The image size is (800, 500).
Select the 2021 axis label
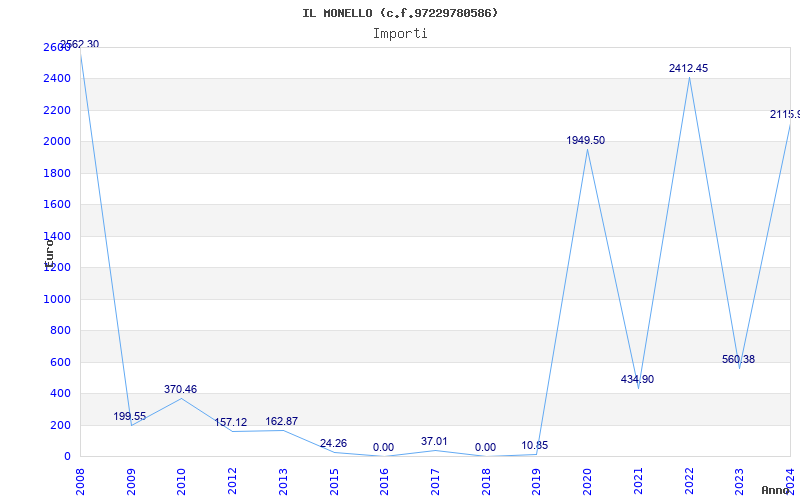click(638, 481)
